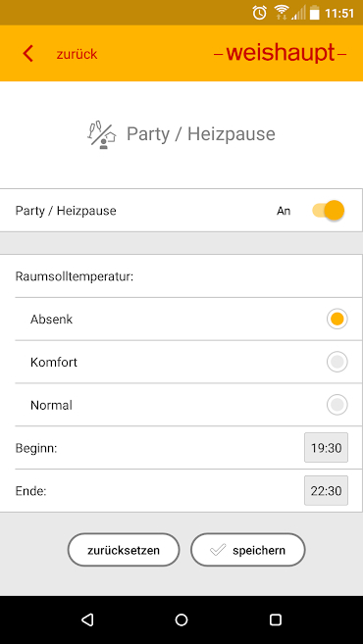Viewport: 363px width, 644px height.
Task: Tap the alarm clock status icon
Action: [259, 13]
